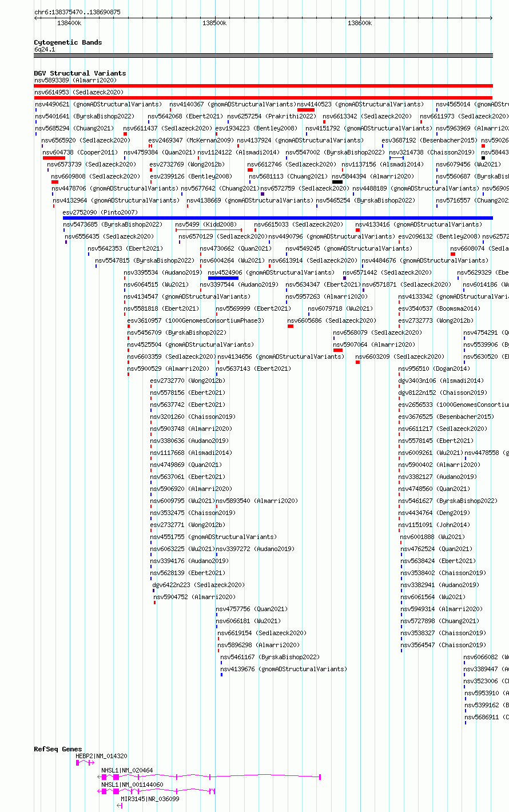Click the nsv1124122 (Alsmadi2014) label
This screenshot has height=812, width=509.
pyautogui.click(x=238, y=152)
